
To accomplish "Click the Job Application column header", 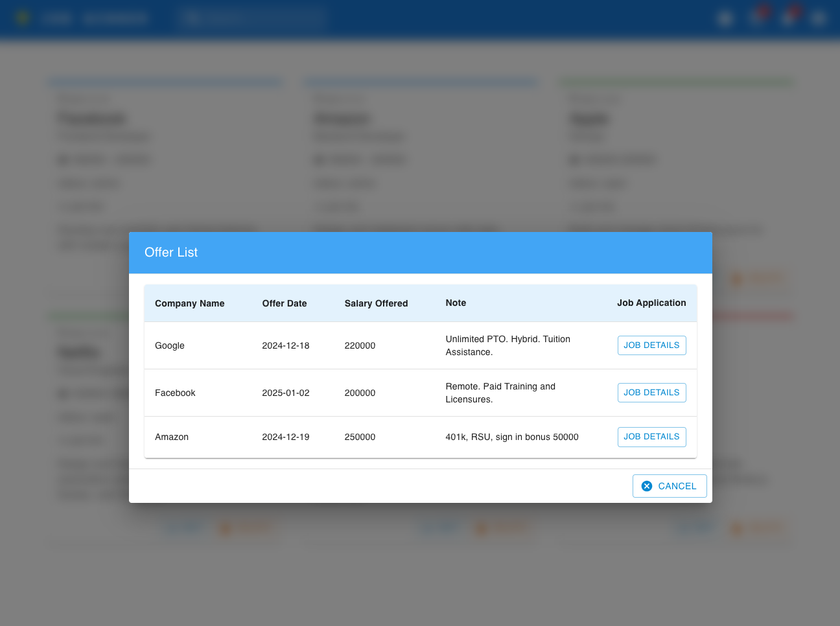I will [651, 303].
